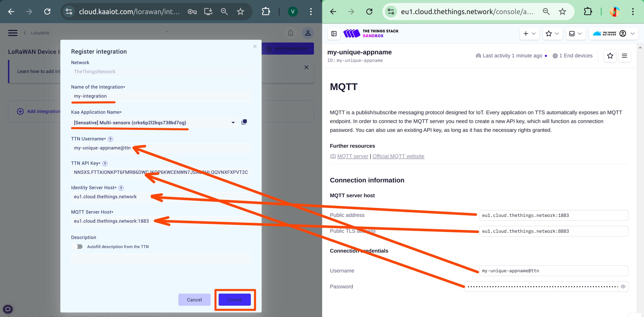Close the Register integration dialog
The image size is (644, 317).
(x=255, y=46)
